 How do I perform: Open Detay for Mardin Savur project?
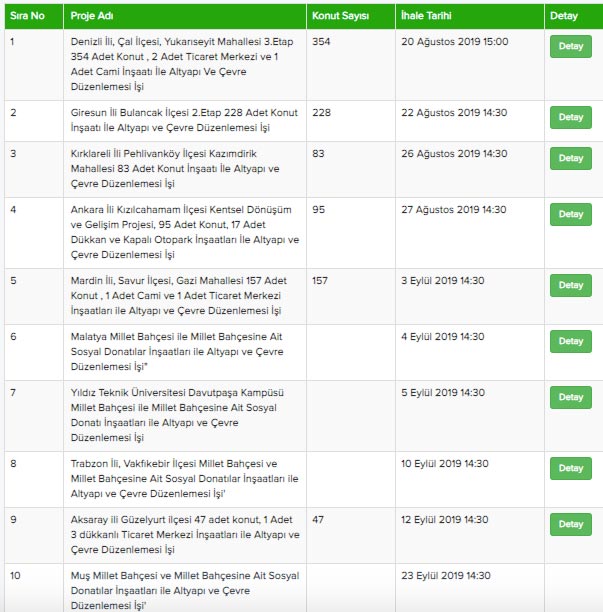click(x=570, y=285)
